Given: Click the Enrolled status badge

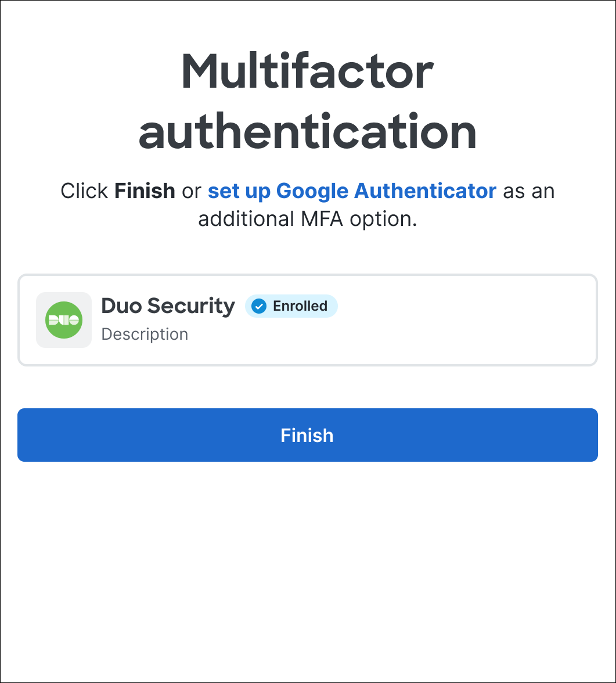Looking at the screenshot, I should coord(291,306).
